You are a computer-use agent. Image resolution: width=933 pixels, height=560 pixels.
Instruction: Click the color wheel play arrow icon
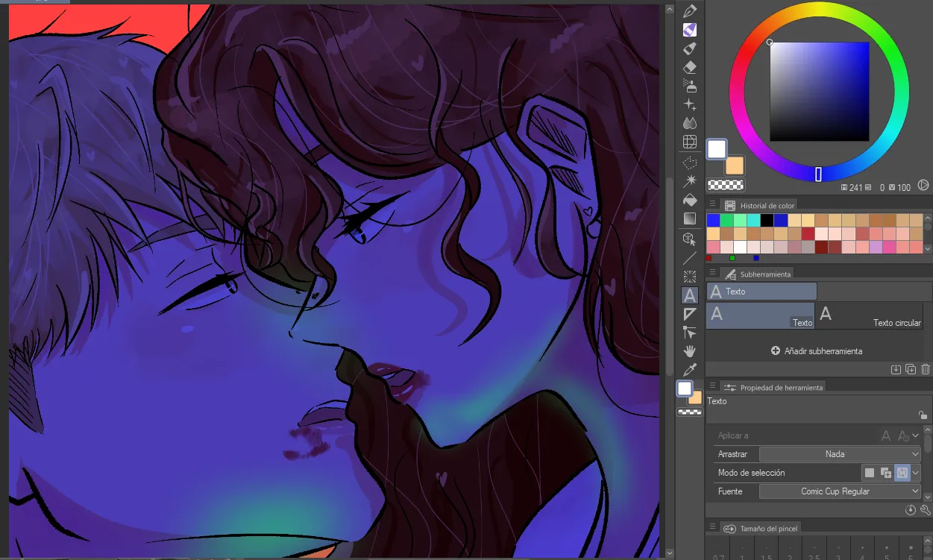(x=923, y=186)
